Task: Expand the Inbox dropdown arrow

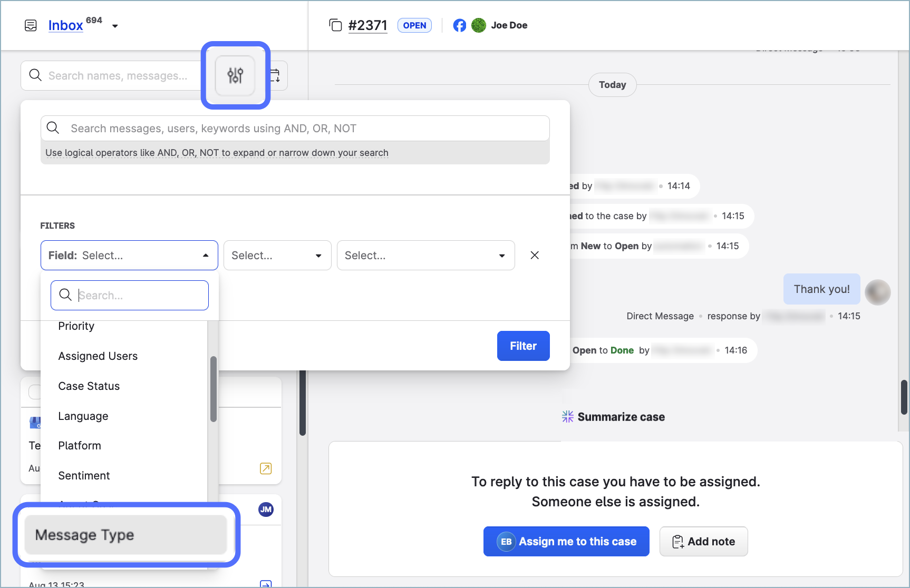Action: click(x=115, y=26)
